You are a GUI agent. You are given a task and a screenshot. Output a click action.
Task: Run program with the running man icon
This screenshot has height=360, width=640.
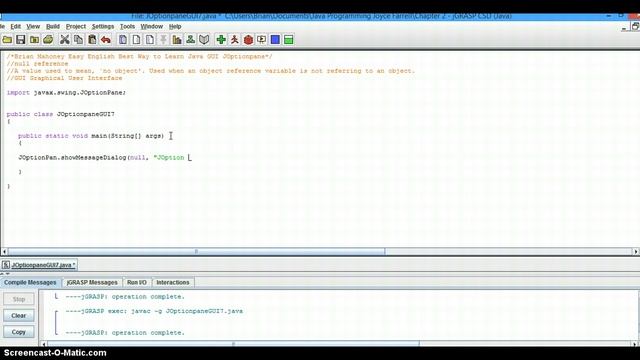234,40
